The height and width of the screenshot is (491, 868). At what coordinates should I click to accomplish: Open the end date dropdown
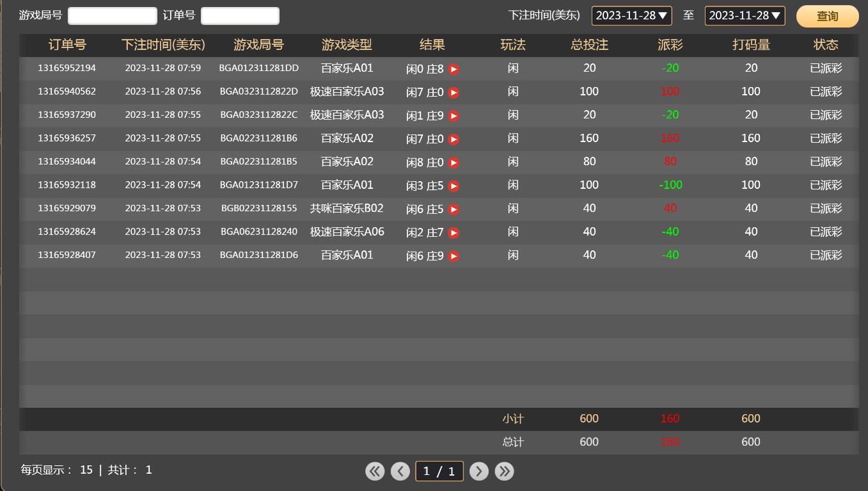coord(745,15)
